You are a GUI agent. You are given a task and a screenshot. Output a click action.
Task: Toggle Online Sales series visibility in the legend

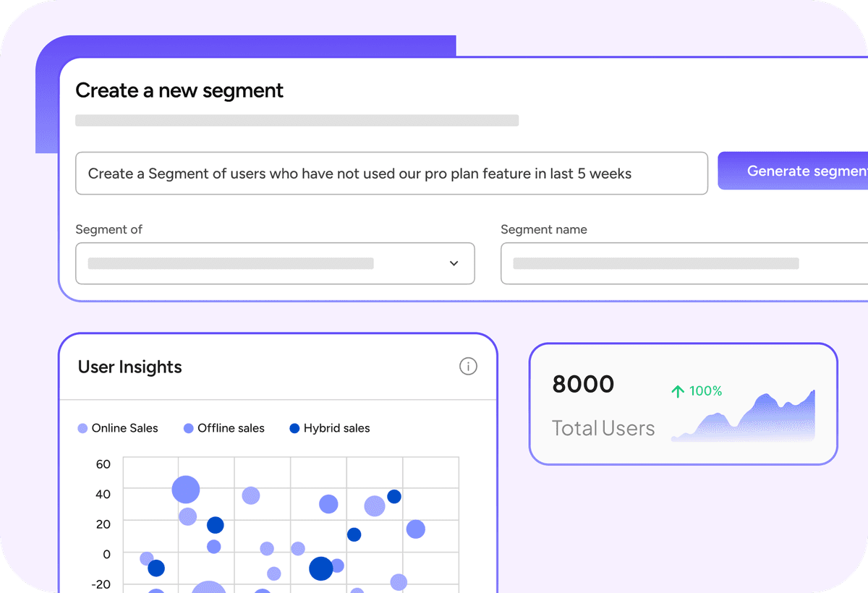pyautogui.click(x=118, y=428)
